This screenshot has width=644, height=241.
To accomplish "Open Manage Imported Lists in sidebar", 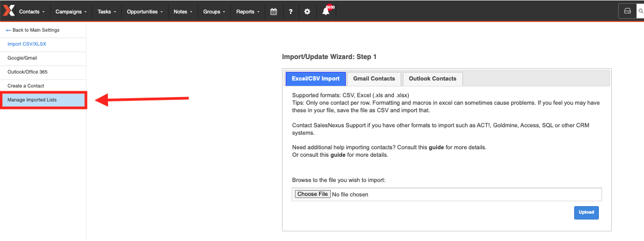I will pos(43,100).
